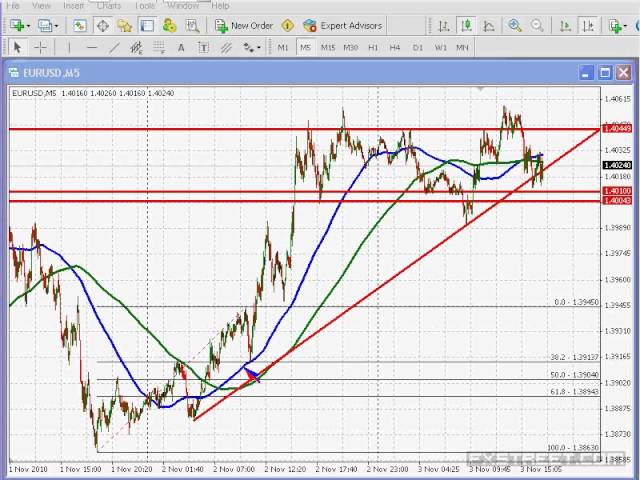
Task: Switch chart to line chart style
Action: [x=489, y=26]
